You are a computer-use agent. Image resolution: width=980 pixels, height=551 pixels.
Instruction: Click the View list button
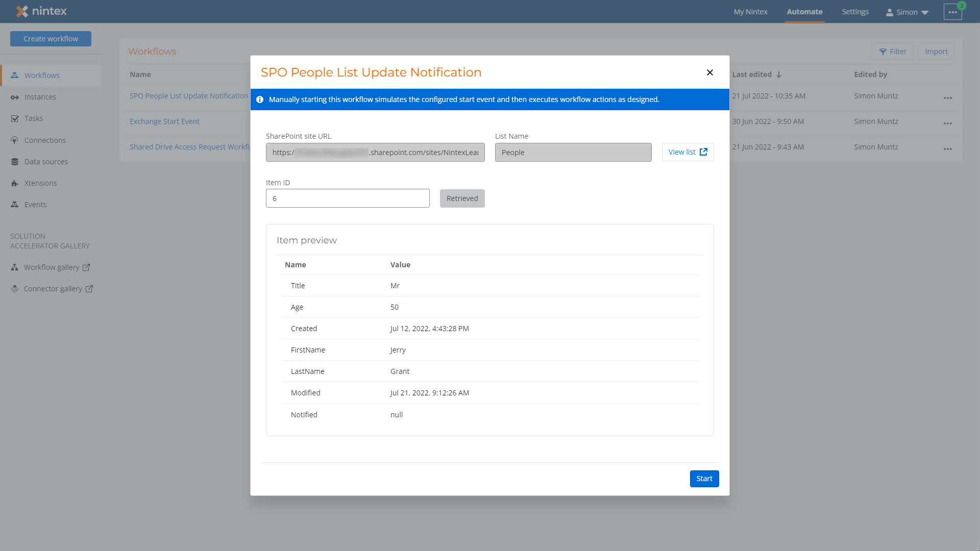click(x=688, y=152)
